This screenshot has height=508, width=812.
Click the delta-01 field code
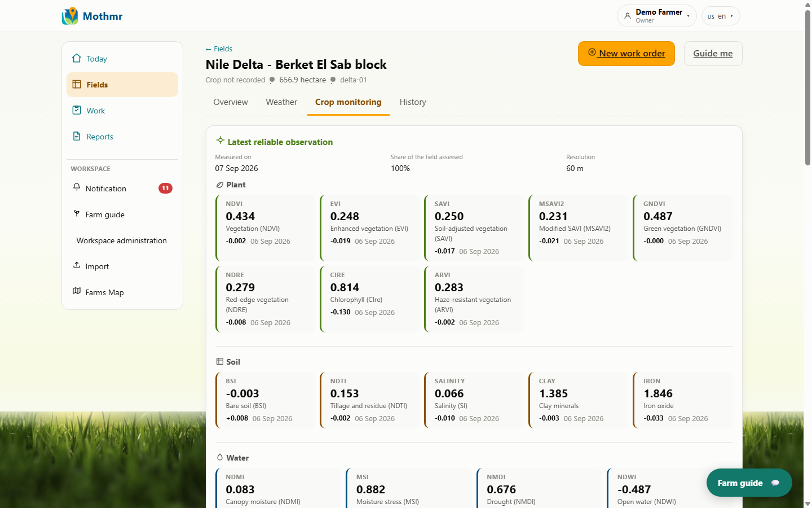pos(354,80)
